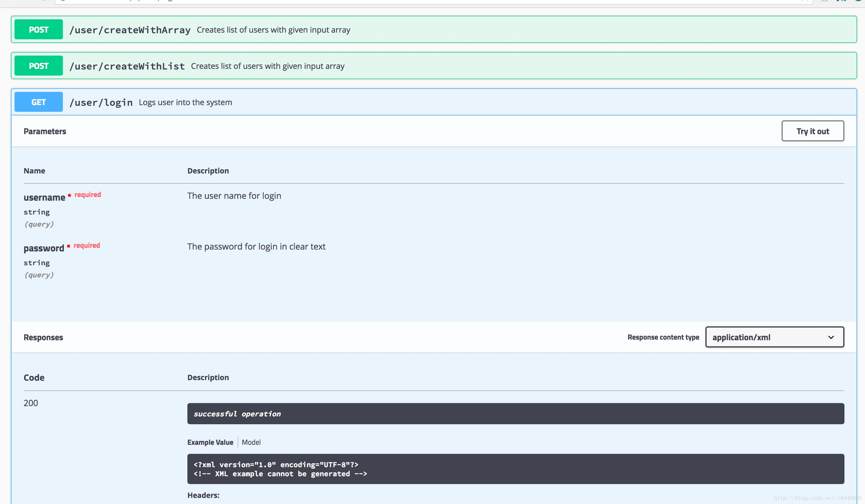Select the Example Value tab
This screenshot has width=865, height=504.
click(210, 442)
